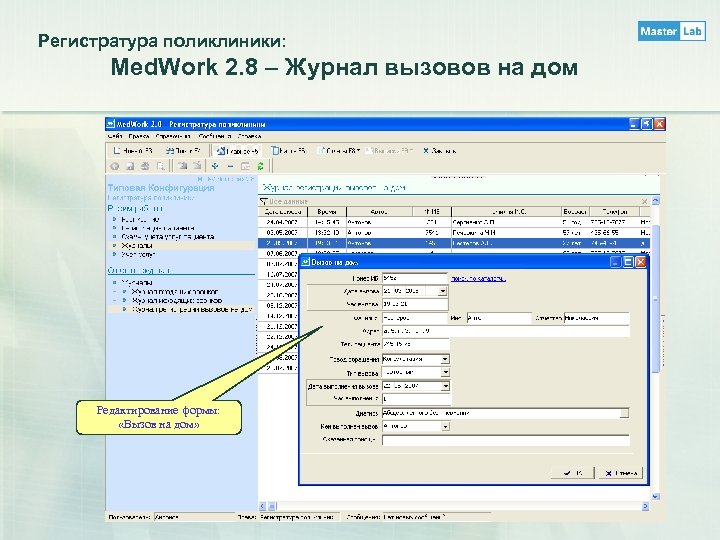Select the item just below Журналы
The height and width of the screenshot is (540, 720).
[x=138, y=254]
